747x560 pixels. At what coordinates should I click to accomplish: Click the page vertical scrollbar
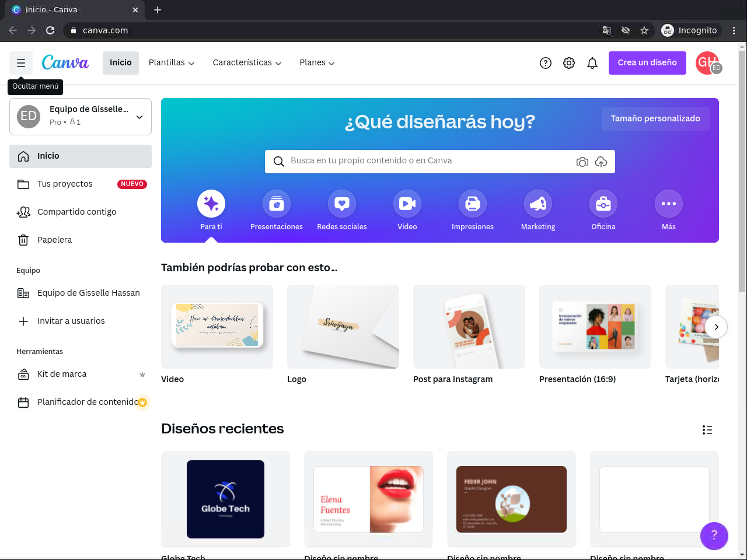click(x=742, y=172)
